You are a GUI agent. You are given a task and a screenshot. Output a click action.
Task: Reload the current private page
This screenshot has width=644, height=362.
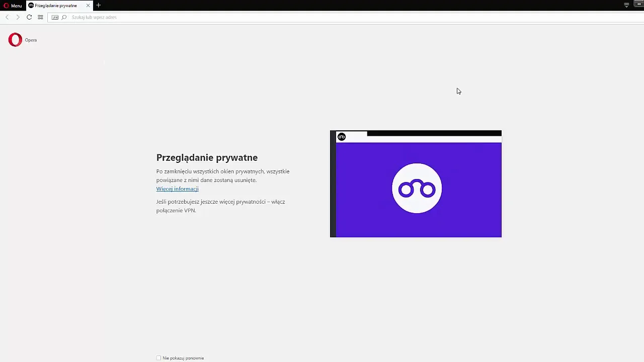pyautogui.click(x=29, y=17)
